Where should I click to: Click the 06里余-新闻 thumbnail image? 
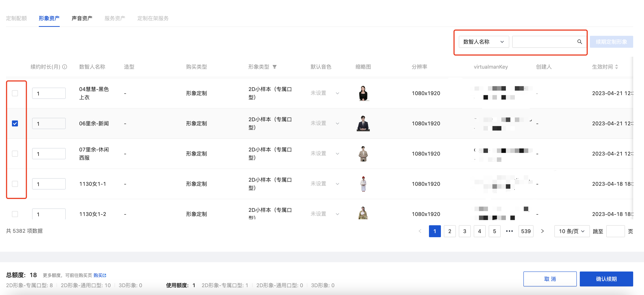click(x=363, y=123)
